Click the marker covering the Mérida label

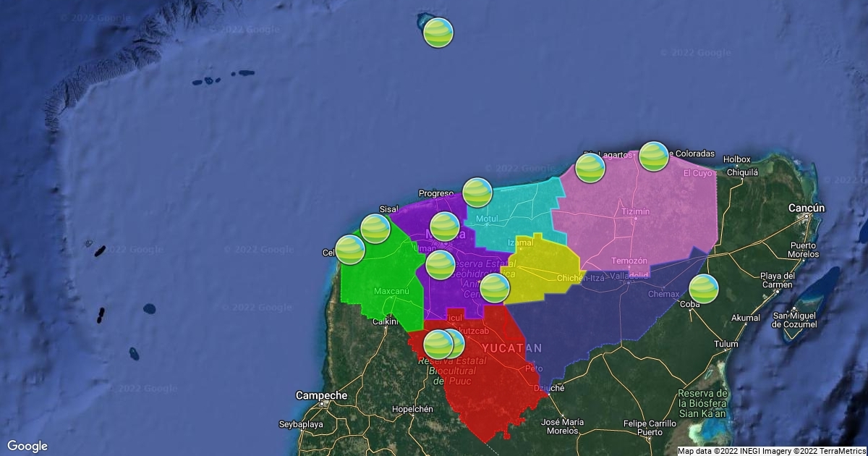click(x=445, y=227)
